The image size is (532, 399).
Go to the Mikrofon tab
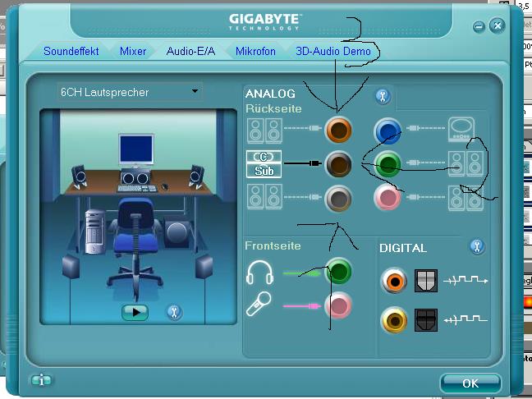(x=255, y=51)
